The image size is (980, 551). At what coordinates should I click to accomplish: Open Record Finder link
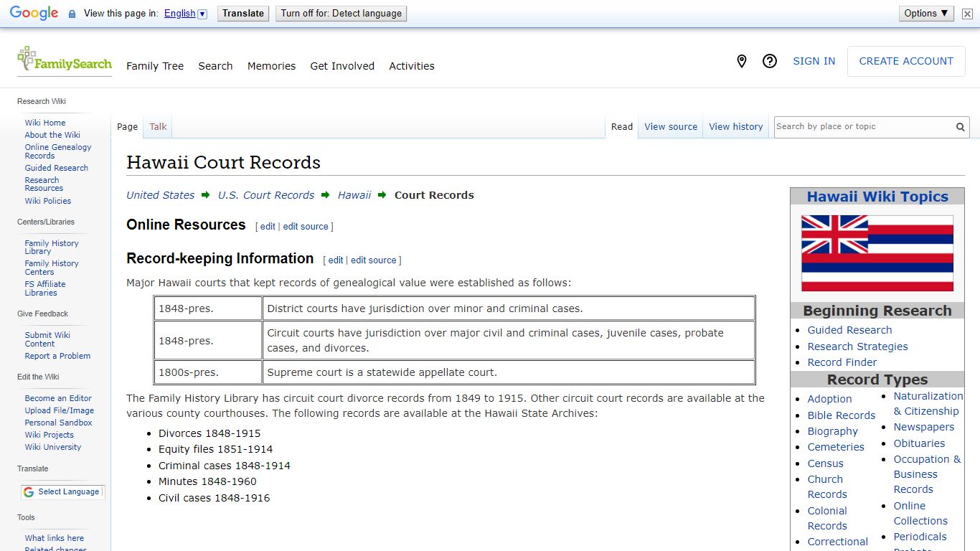click(x=842, y=362)
